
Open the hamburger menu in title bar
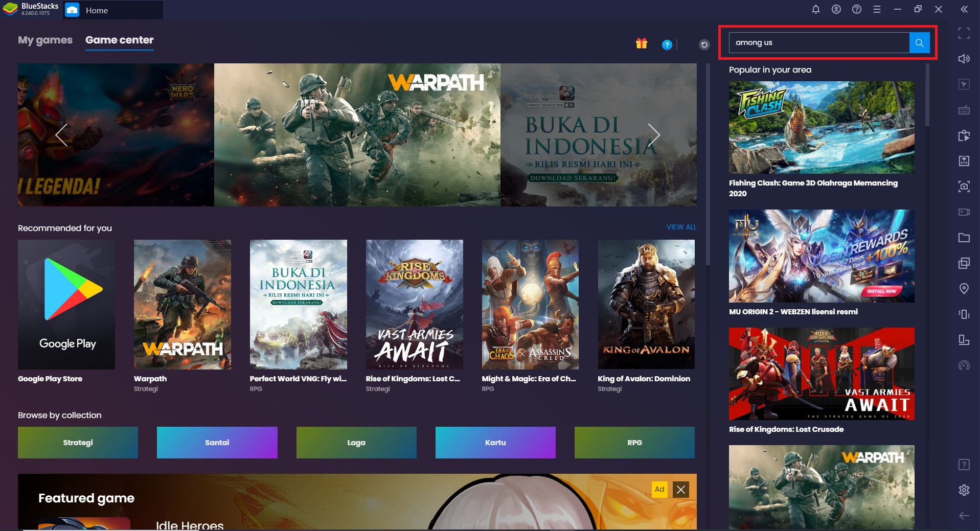pos(877,9)
